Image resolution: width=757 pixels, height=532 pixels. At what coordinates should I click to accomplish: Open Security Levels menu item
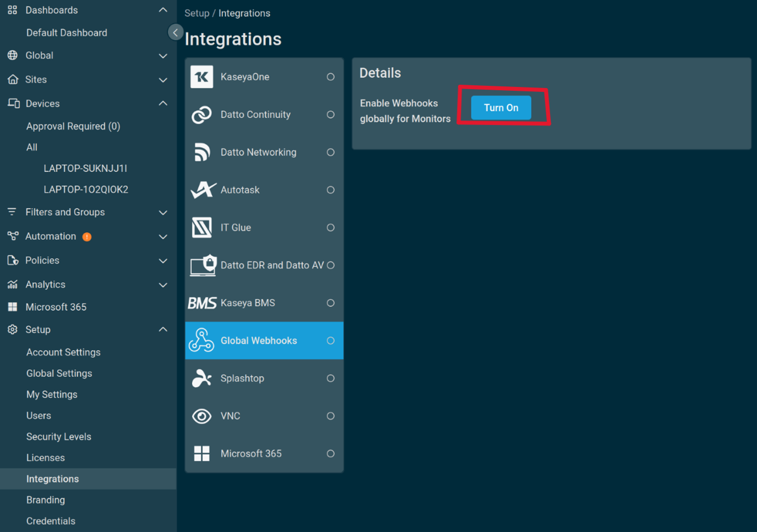[x=58, y=436]
